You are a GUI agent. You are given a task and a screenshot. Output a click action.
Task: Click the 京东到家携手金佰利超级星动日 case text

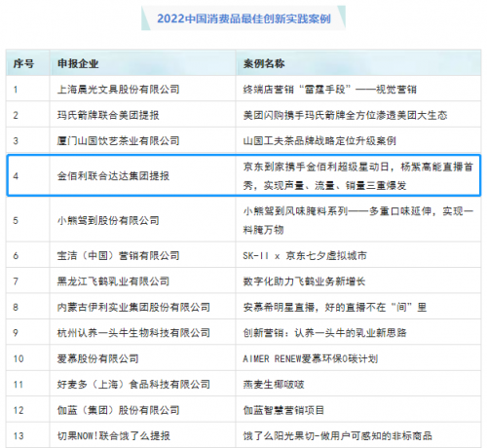coord(357,176)
